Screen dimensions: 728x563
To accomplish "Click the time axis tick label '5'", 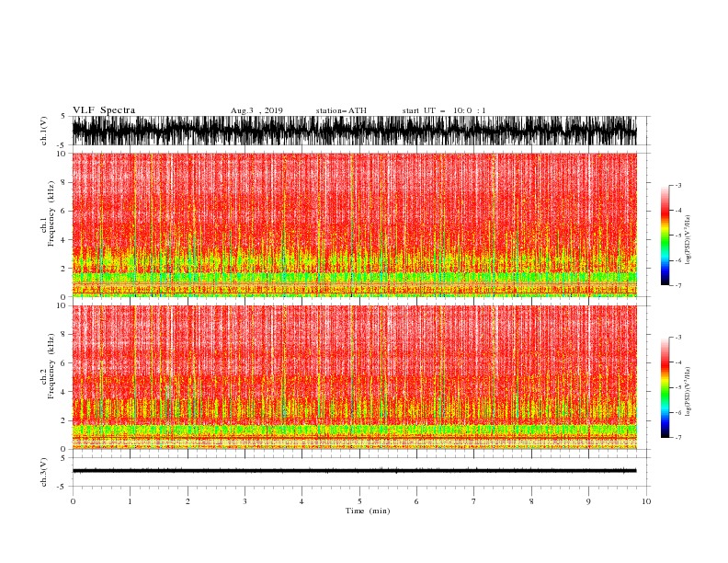I will tap(359, 501).
